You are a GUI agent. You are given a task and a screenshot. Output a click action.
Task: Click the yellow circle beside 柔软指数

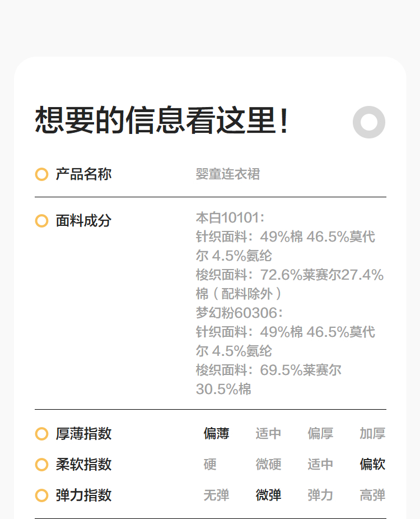[x=41, y=465]
